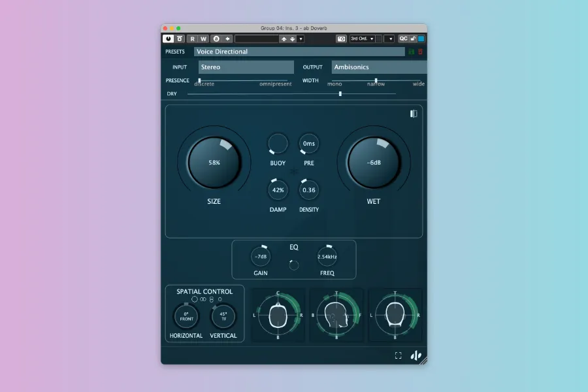
Task: Click the SIZE knob showing 58%
Action: (x=214, y=163)
